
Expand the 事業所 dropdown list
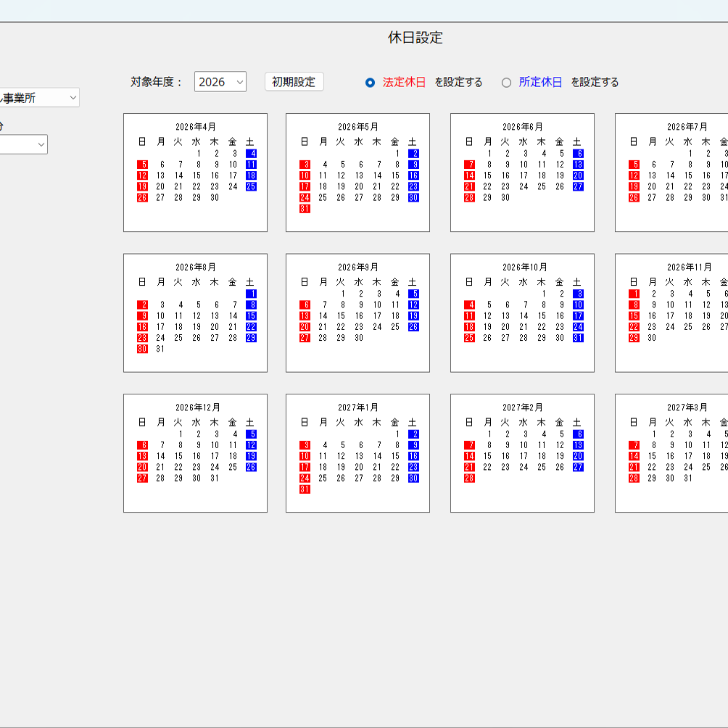pos(39,98)
